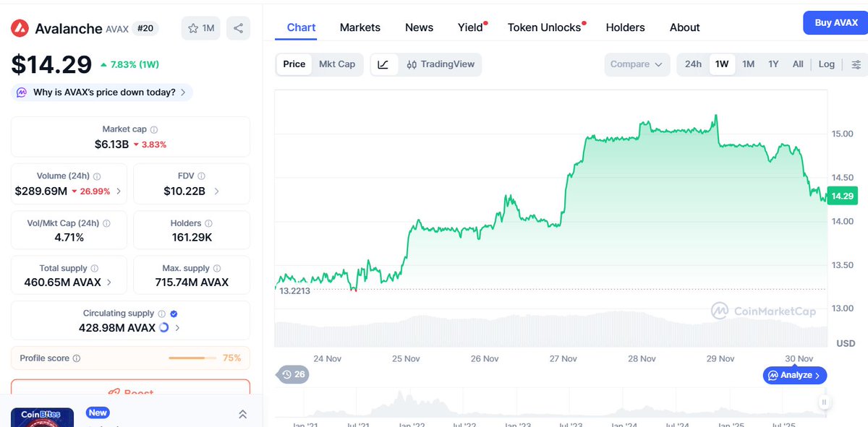The height and width of the screenshot is (427, 868).
Task: Click the #20 rank badge
Action: (x=147, y=29)
